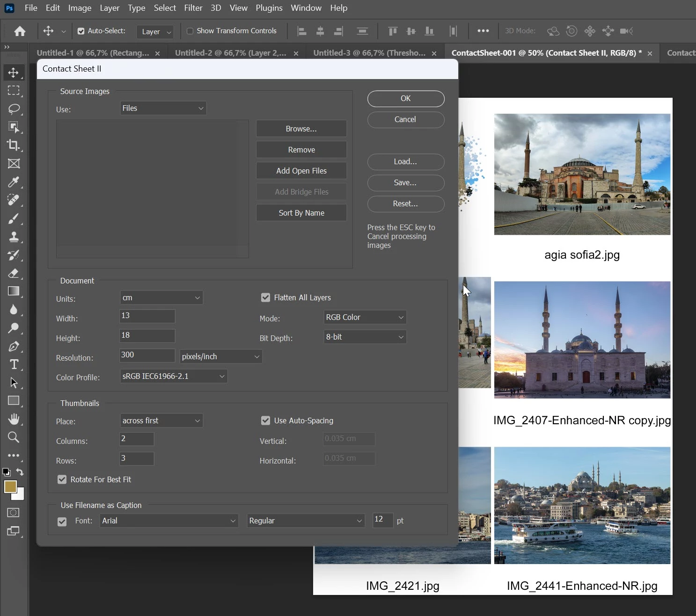The height and width of the screenshot is (616, 696).
Task: Disable Use Auto-Spacing checkbox
Action: click(x=265, y=420)
